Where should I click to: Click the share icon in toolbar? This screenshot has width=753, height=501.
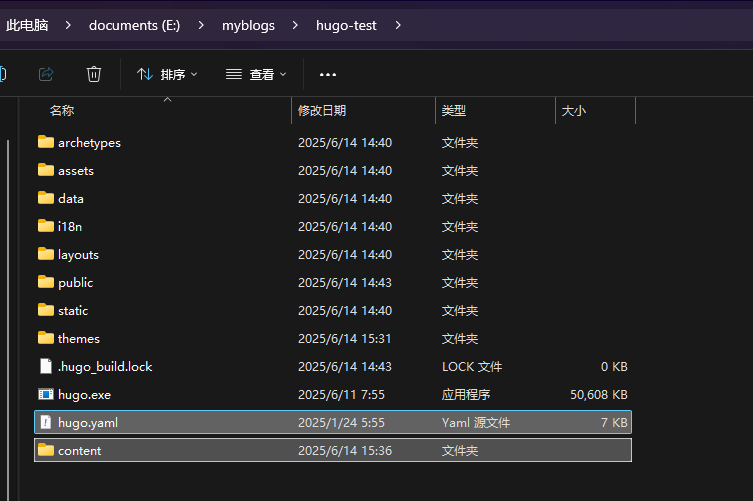coord(46,74)
